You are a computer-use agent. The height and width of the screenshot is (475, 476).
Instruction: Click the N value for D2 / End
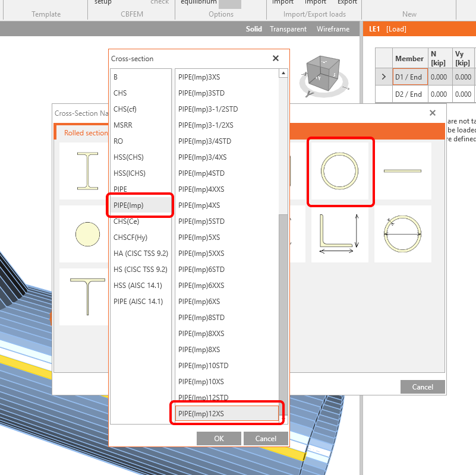pyautogui.click(x=439, y=94)
